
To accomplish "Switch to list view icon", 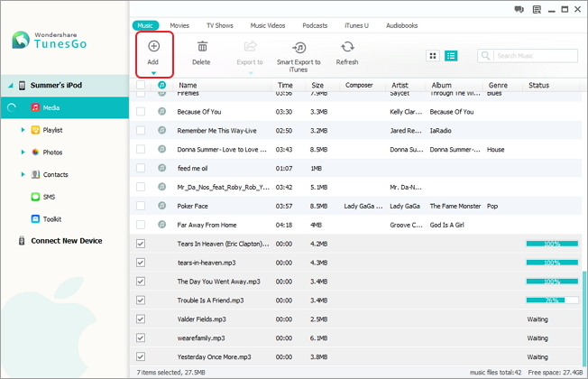I will click(x=451, y=56).
